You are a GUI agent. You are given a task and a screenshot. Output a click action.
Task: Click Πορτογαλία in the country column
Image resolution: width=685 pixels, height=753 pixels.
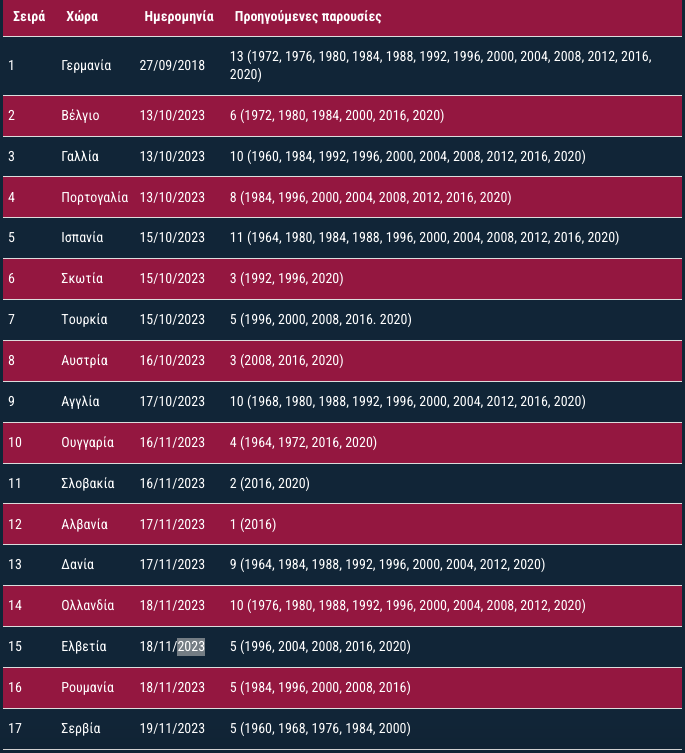(x=95, y=197)
